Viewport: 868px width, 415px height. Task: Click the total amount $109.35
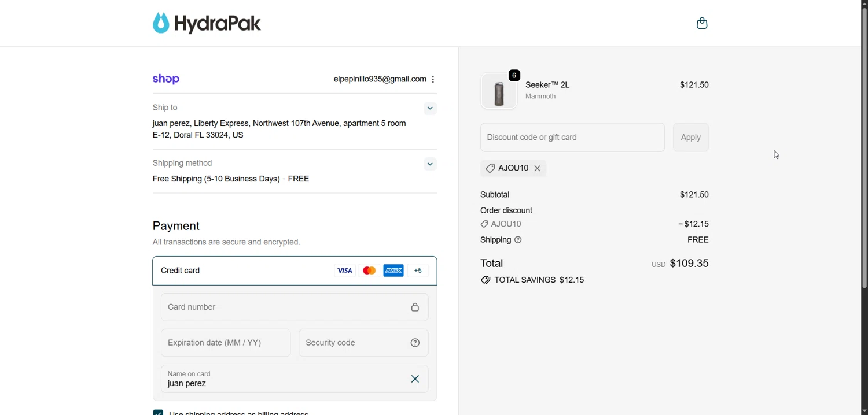coord(689,264)
